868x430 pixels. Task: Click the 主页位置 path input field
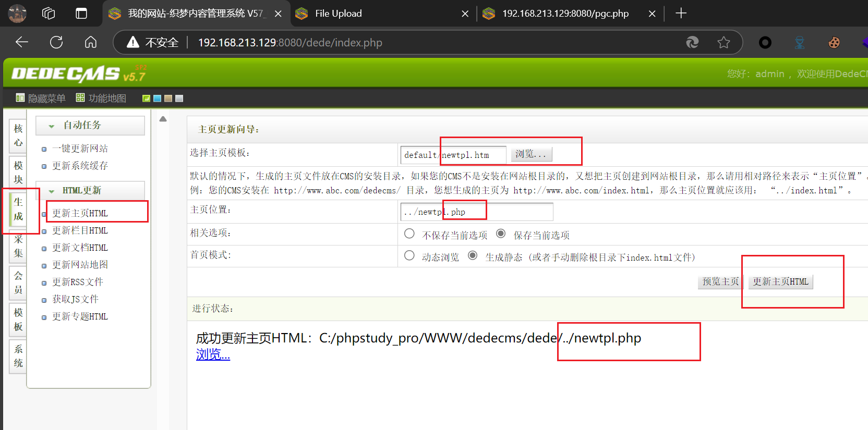476,212
